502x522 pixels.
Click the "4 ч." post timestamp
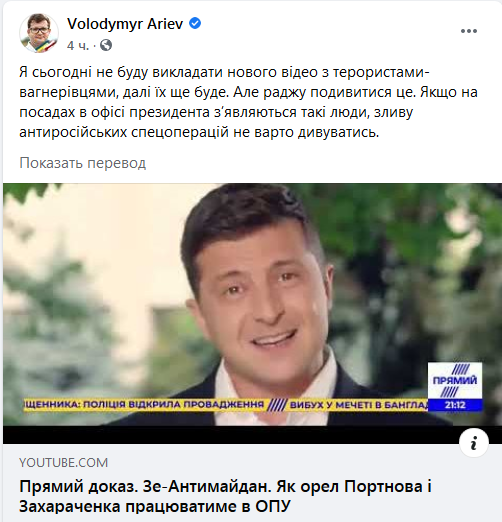coord(78,45)
